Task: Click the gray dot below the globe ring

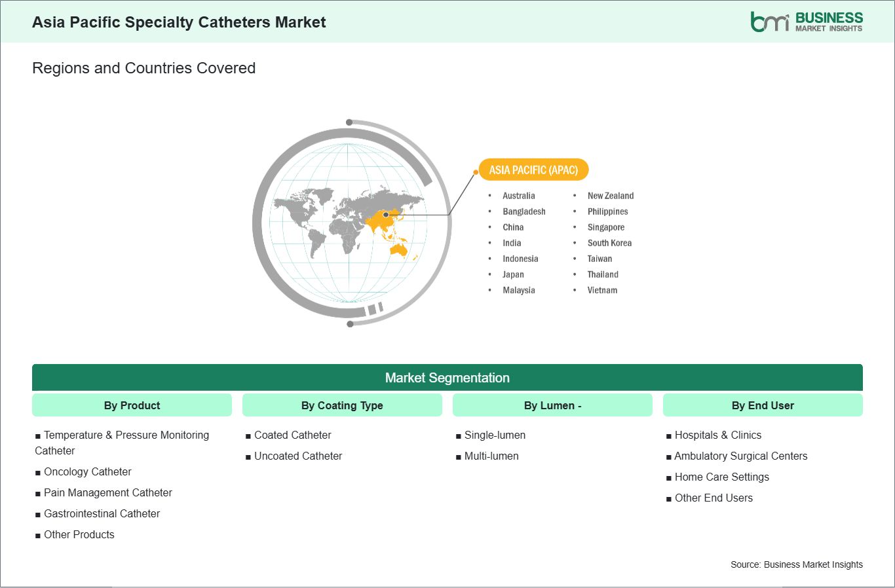Action: click(350, 324)
